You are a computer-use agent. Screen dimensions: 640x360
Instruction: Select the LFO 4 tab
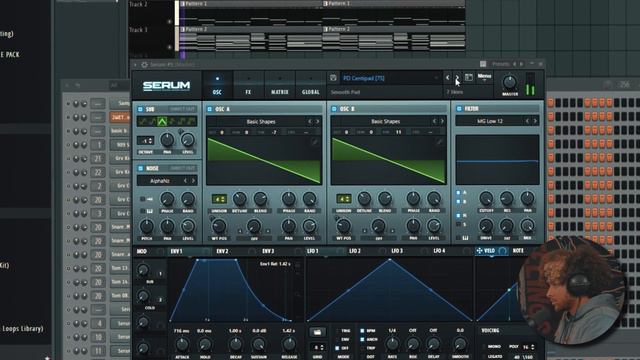439,251
